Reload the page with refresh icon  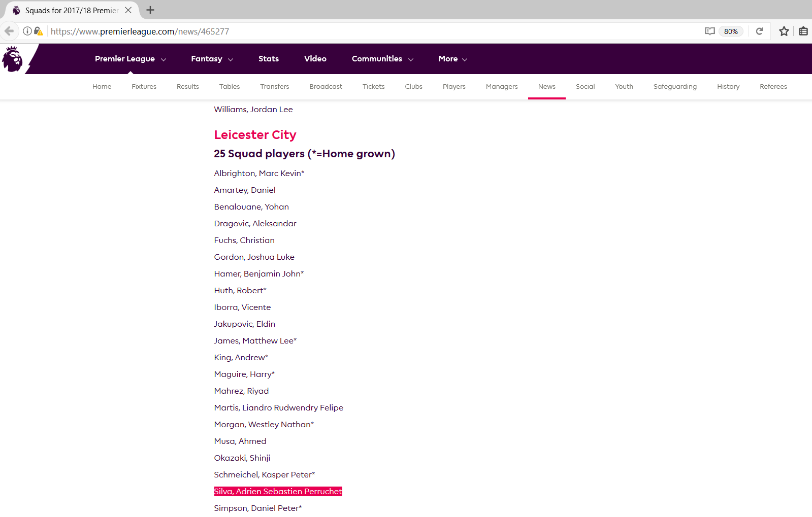[759, 31]
